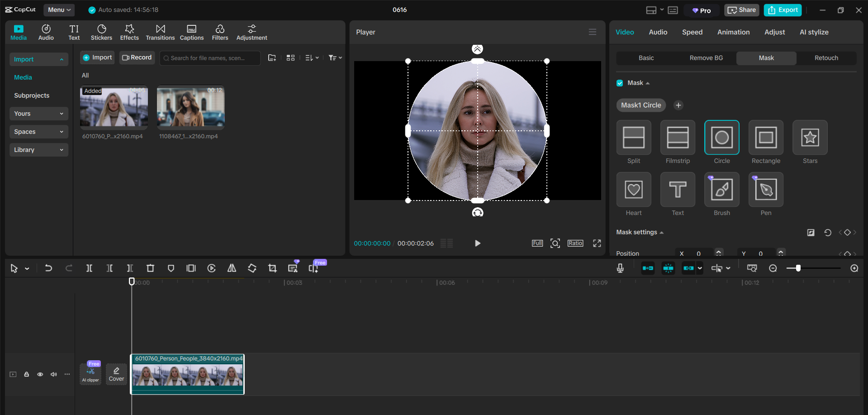This screenshot has height=415, width=868.
Task: Open the Effects panel
Action: point(129,32)
